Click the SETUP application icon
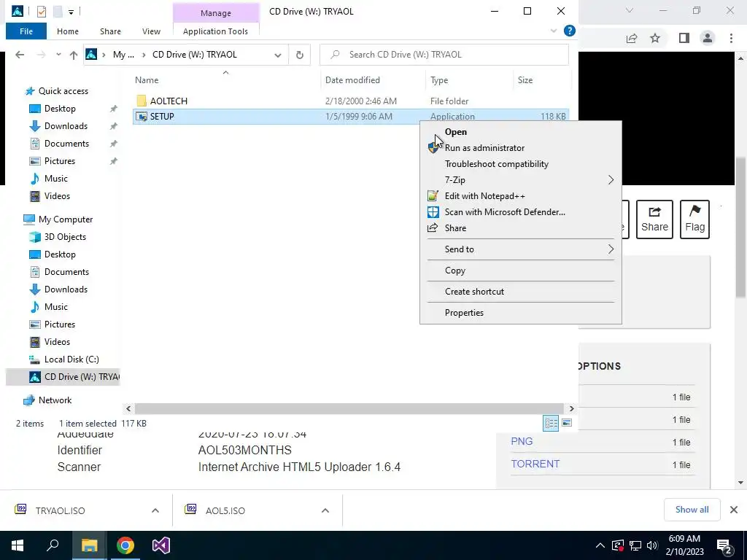The image size is (747, 560). pos(142,117)
